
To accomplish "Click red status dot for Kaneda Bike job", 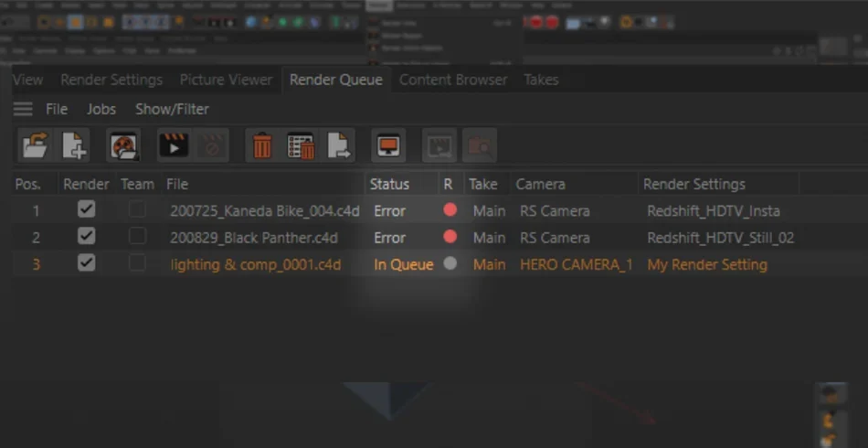I will (450, 210).
